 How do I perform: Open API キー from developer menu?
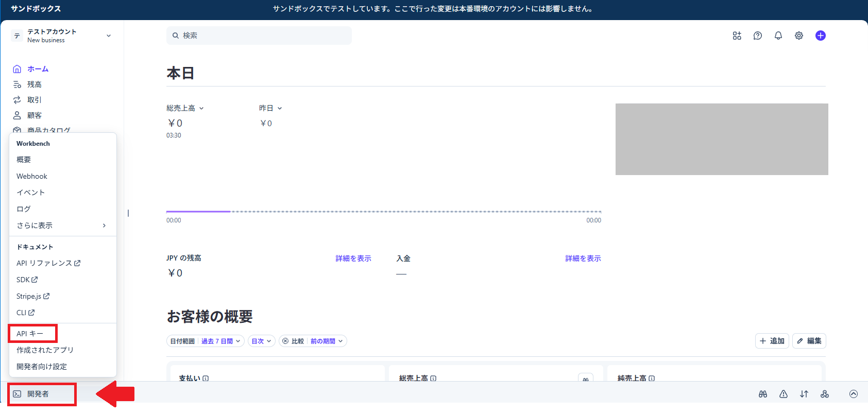(30, 334)
